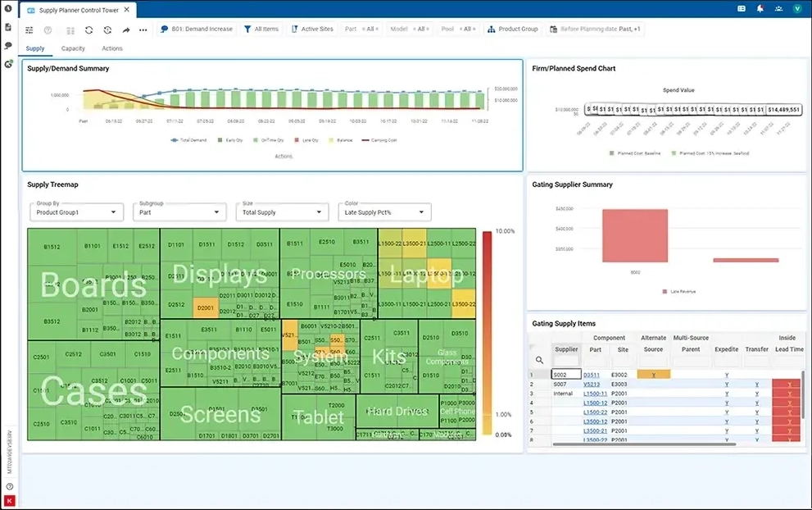Select the Hard Drives group in the treemap
The image size is (812, 510).
pos(397,411)
